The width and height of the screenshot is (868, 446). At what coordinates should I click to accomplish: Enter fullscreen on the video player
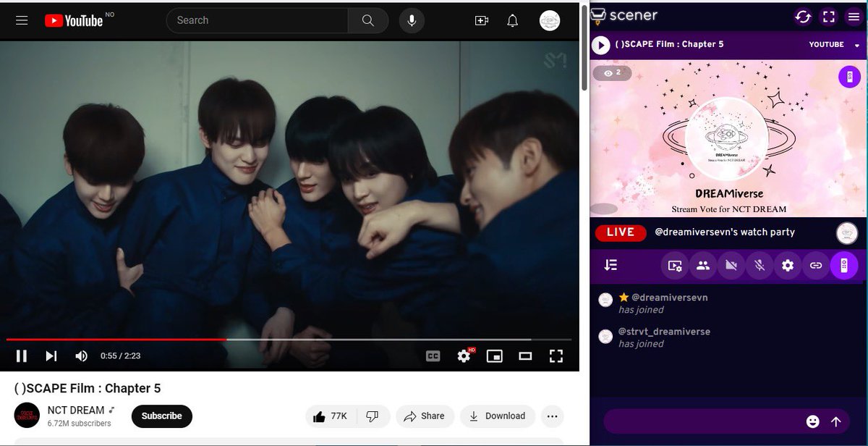556,355
